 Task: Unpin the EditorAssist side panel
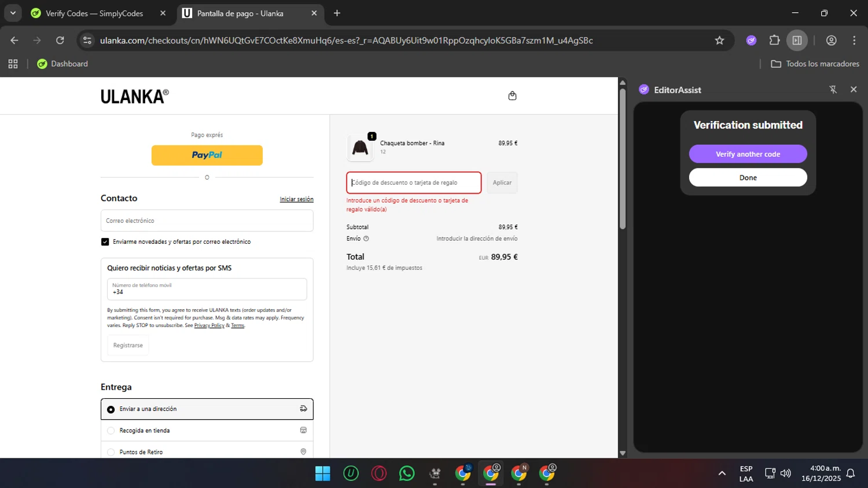point(833,89)
